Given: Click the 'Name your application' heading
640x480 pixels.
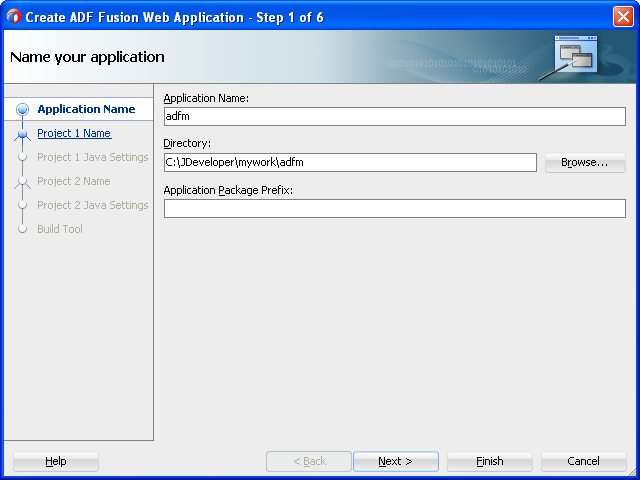Looking at the screenshot, I should point(87,57).
